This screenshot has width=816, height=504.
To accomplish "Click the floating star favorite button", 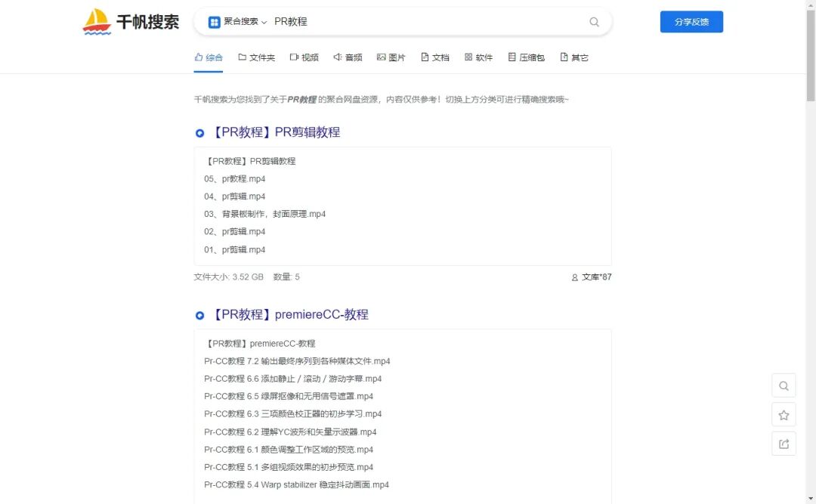I will tap(784, 415).
